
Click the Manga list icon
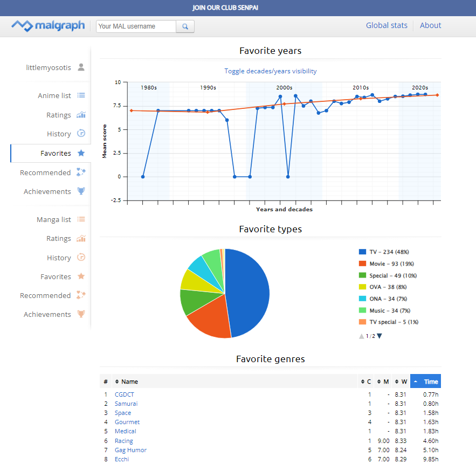click(81, 219)
